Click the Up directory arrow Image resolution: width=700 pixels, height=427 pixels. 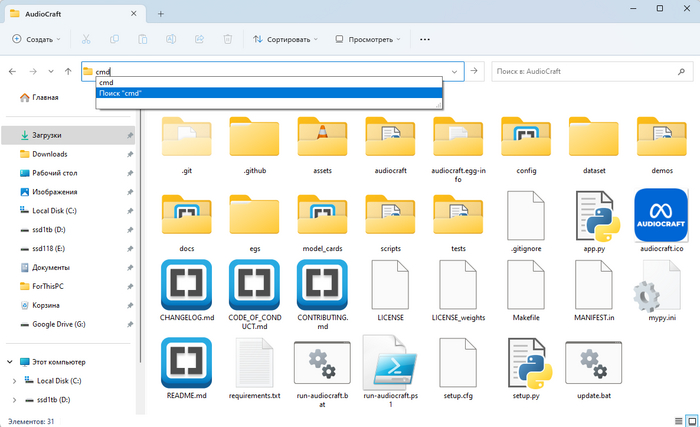[68, 72]
